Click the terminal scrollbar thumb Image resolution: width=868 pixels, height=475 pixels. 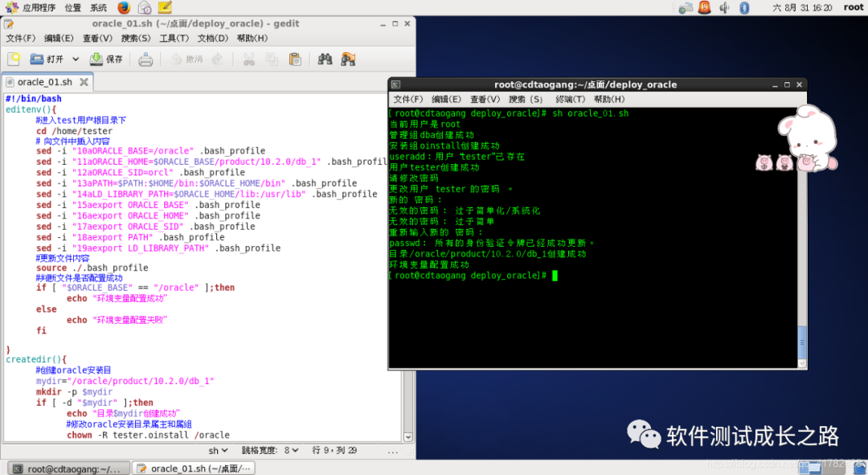802,342
